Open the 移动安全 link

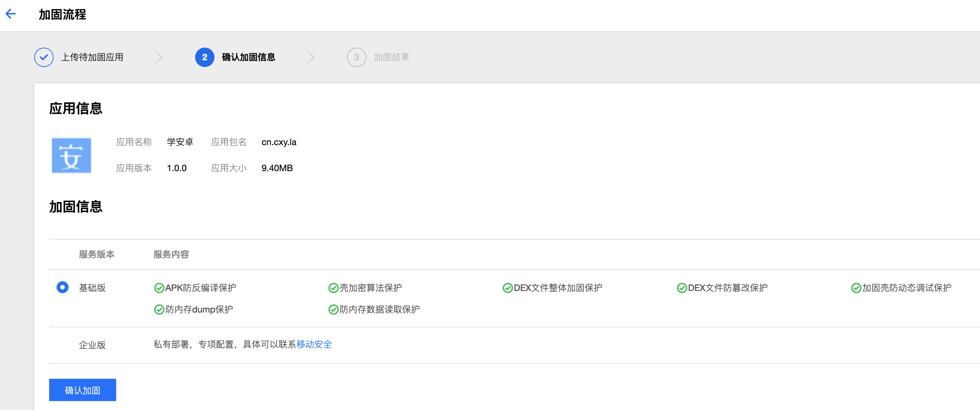(x=314, y=344)
